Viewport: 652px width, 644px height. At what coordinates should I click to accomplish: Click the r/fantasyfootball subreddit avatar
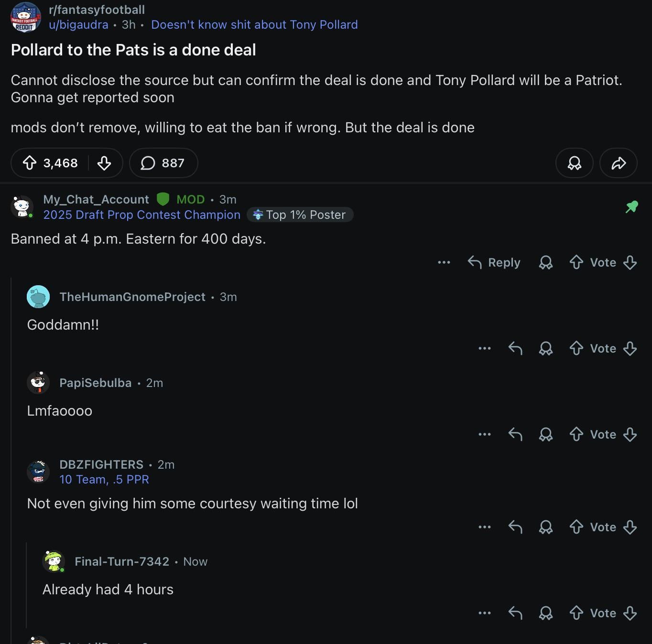[x=25, y=17]
